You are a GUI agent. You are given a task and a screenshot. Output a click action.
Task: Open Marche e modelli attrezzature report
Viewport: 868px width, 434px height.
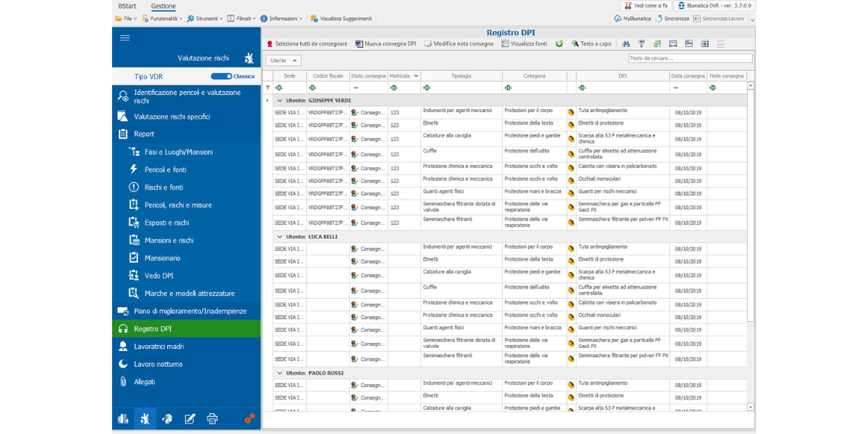coord(187,294)
